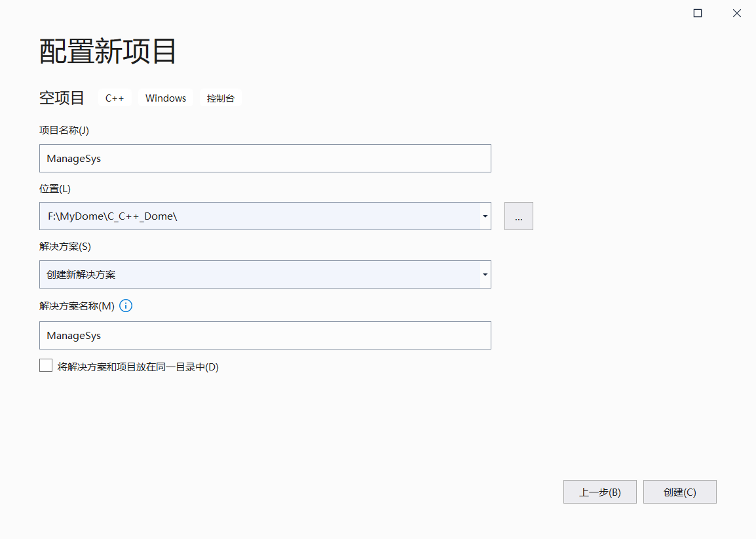Select the 控制台 tag
Viewport: 756px width, 539px height.
coord(221,98)
